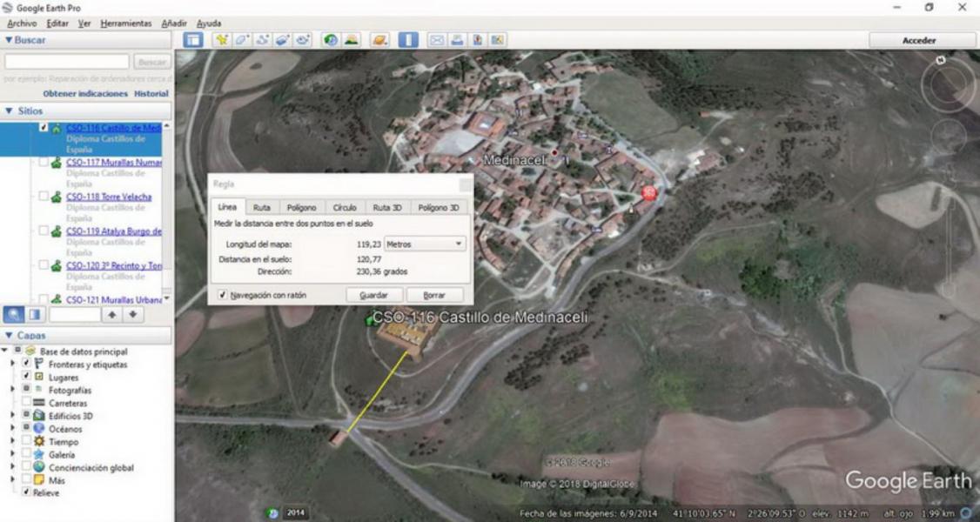Select the Add Polygon toolbar icon
The image size is (980, 522).
[x=242, y=40]
